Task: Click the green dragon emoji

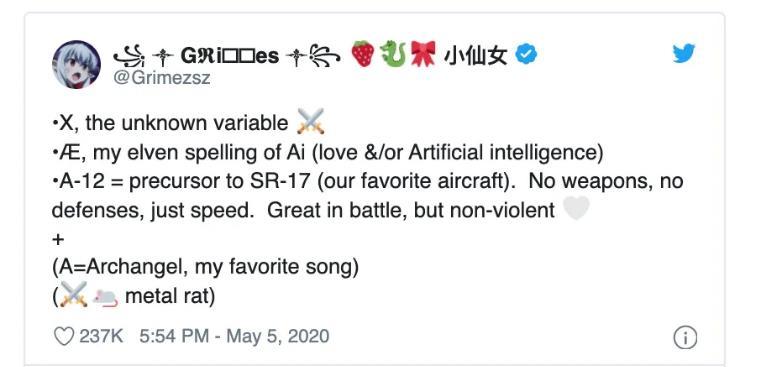Action: click(x=393, y=53)
